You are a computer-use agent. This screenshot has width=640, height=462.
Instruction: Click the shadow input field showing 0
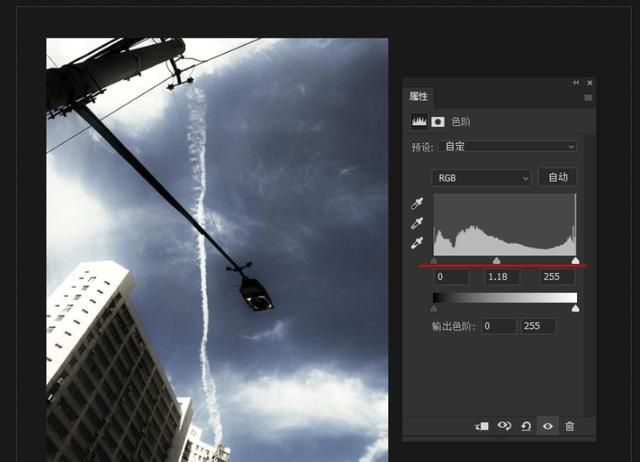[x=451, y=277]
